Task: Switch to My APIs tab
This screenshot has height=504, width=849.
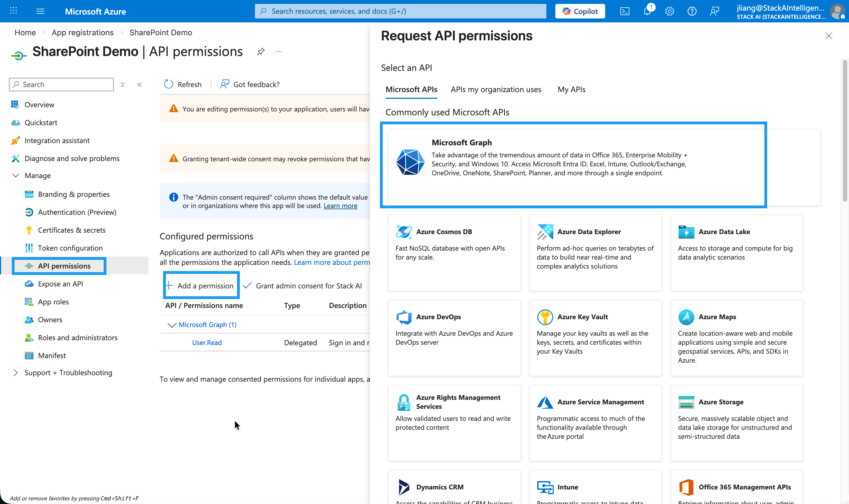Action: pyautogui.click(x=571, y=89)
